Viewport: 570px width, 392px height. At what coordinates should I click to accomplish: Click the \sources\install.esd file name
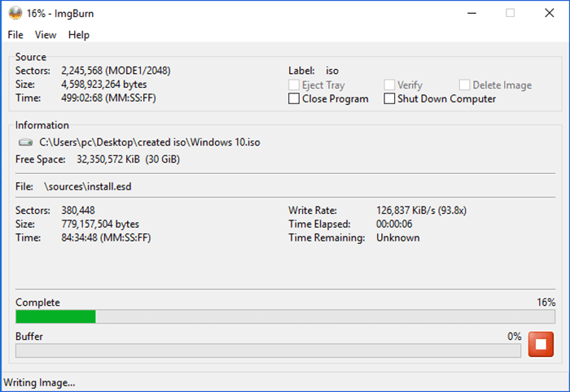pyautogui.click(x=87, y=187)
